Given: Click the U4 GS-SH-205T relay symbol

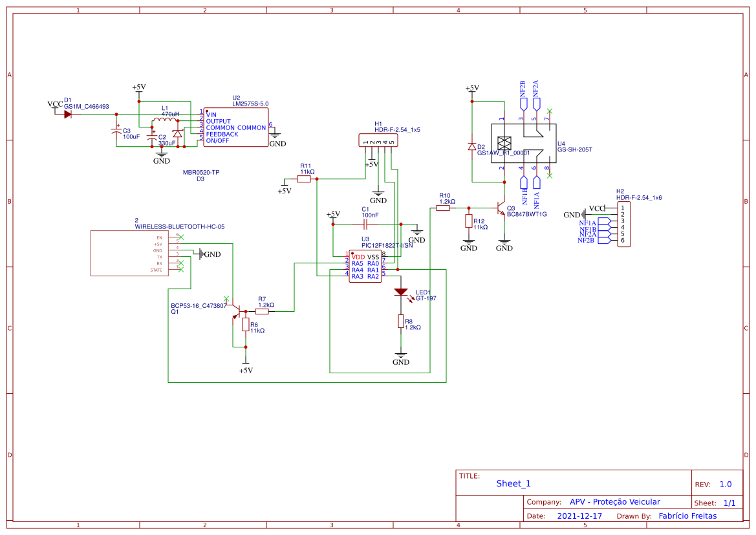Looking at the screenshot, I should coord(524,142).
